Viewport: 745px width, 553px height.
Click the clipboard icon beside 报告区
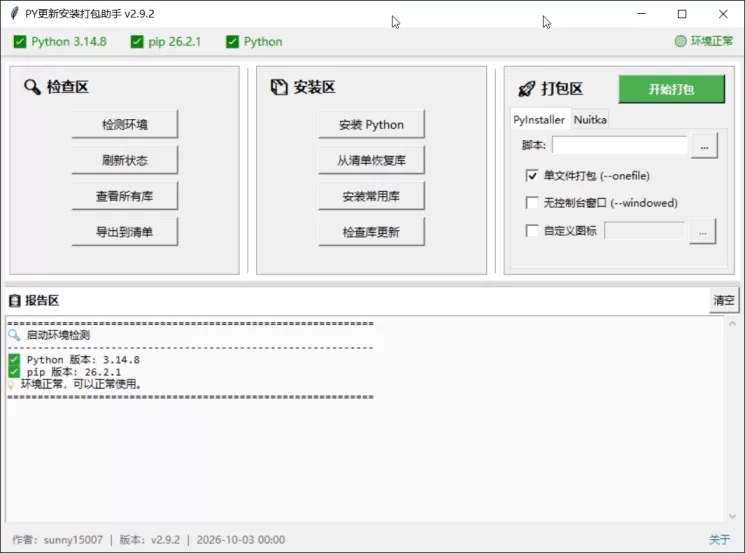[x=15, y=300]
